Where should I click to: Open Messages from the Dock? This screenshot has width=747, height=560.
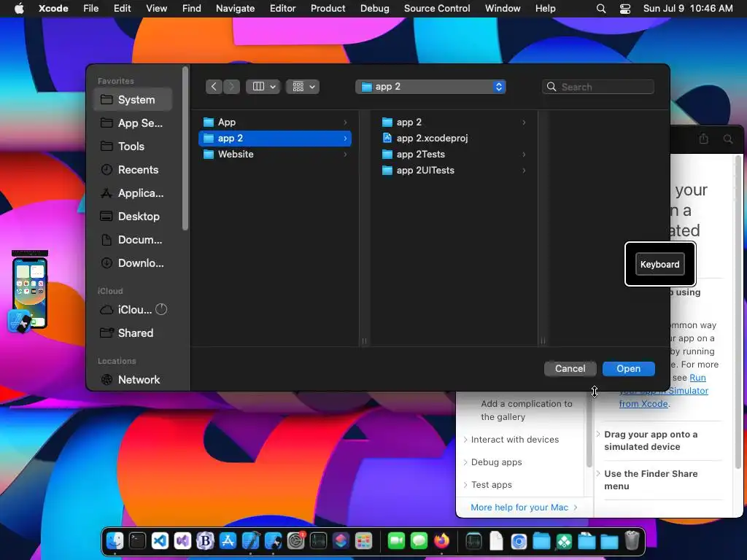[x=419, y=541]
